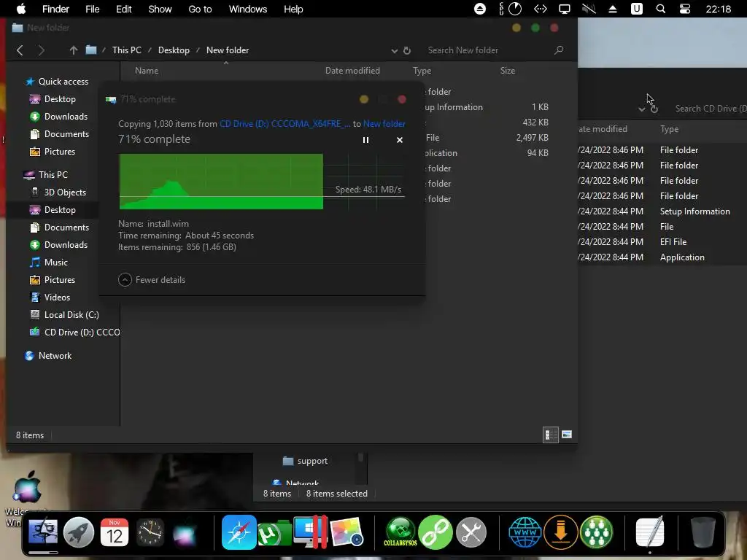
Task: Sort by Type in CD Drive window
Action: [670, 129]
